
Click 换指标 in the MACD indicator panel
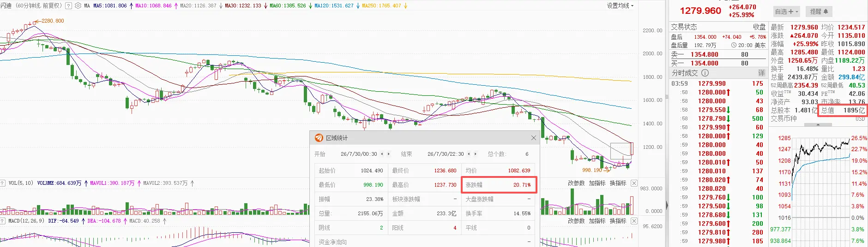point(618,221)
